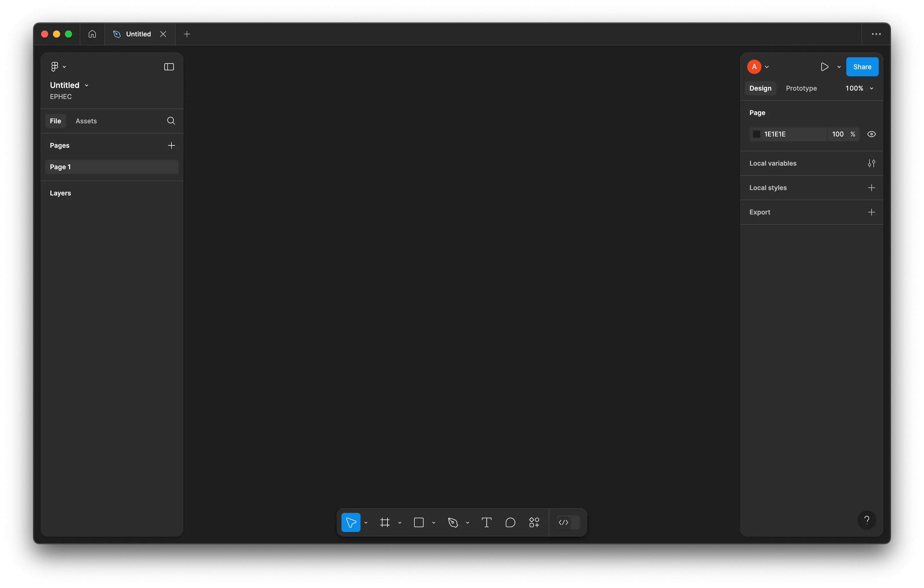Select the Frame tool in the toolbar

(384, 523)
